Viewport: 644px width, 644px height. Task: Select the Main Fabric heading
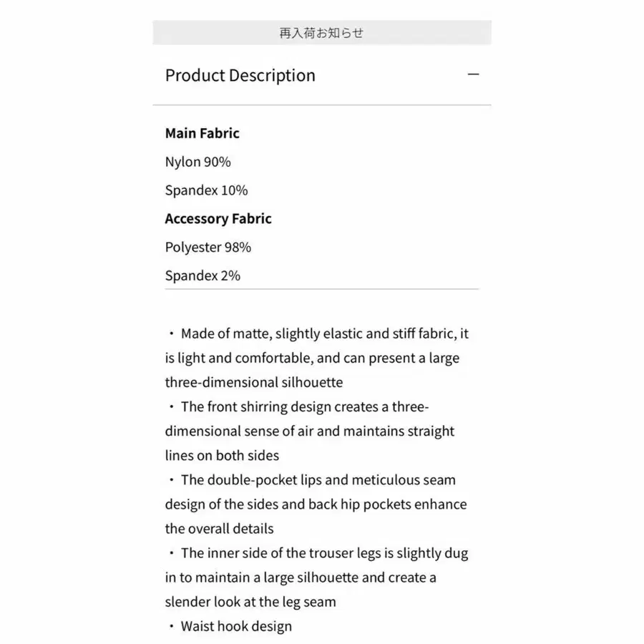203,133
